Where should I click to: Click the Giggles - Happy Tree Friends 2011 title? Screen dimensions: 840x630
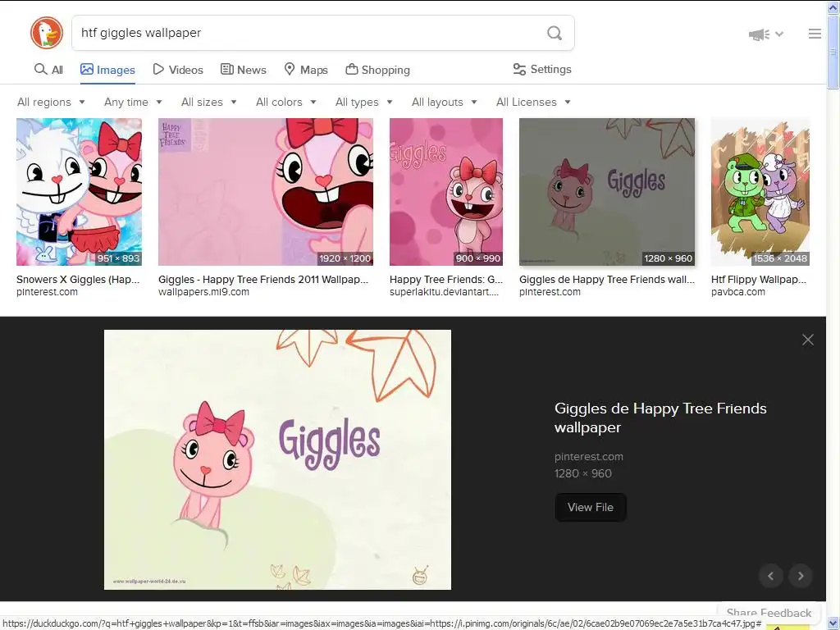click(263, 280)
